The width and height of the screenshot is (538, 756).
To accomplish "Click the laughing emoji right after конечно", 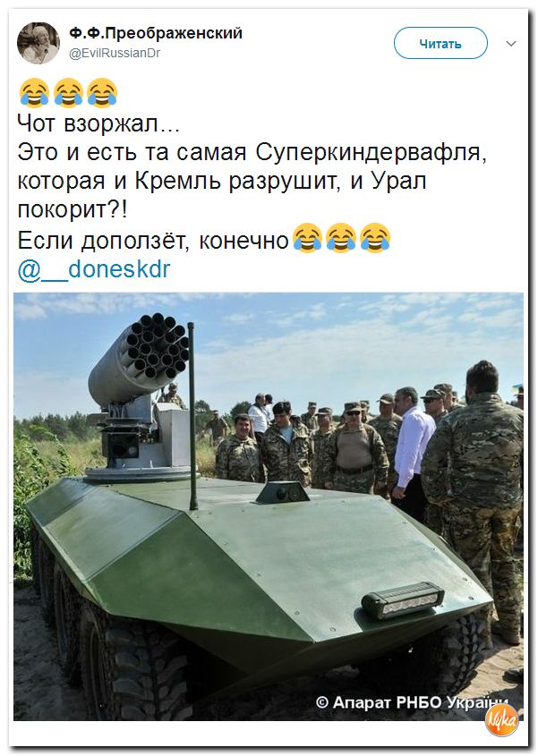I will click(x=307, y=238).
